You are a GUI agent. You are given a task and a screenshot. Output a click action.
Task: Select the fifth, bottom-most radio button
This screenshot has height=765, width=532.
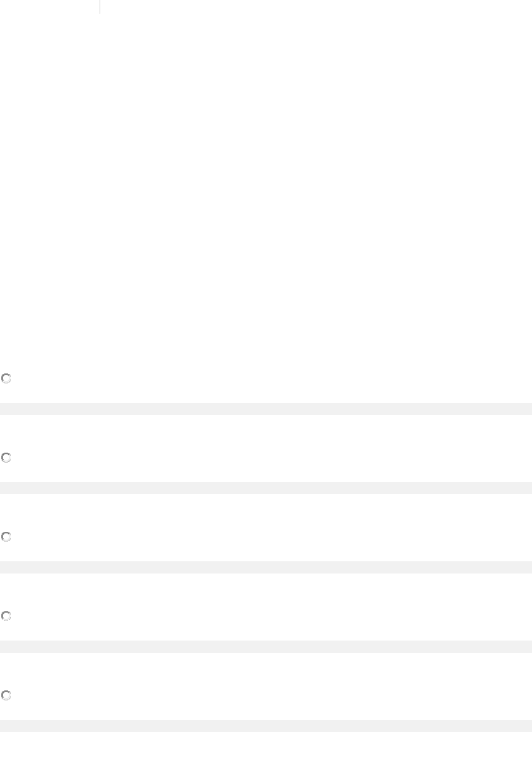click(6, 695)
